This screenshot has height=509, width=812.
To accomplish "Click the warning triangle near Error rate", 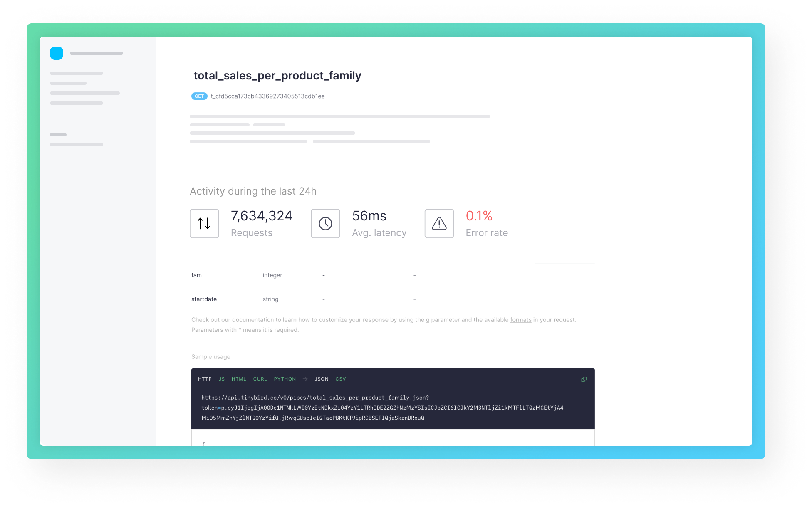I will coord(438,223).
